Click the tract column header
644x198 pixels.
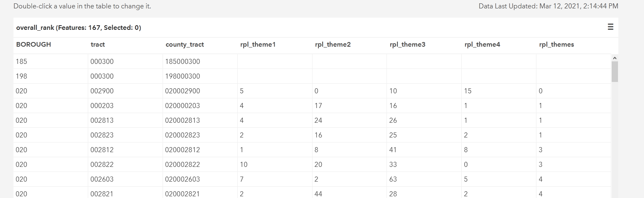(x=98, y=45)
